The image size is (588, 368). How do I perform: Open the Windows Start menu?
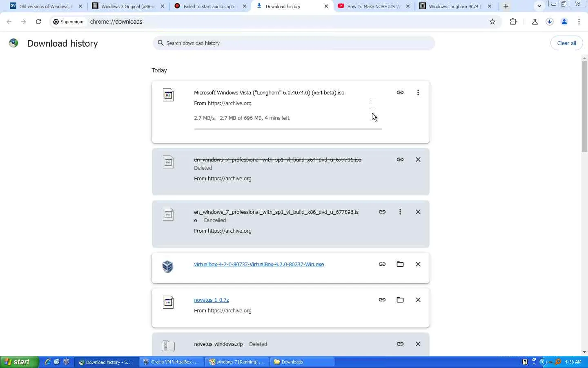pos(19,362)
